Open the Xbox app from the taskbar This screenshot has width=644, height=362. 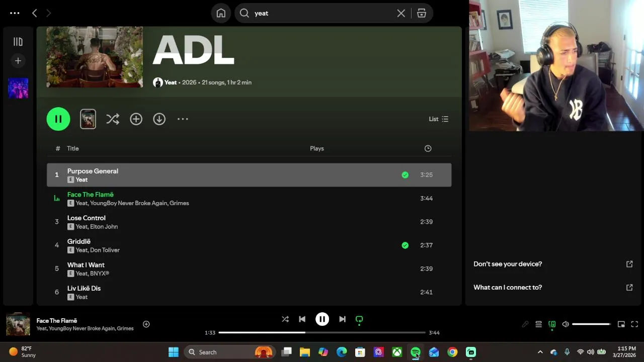[397, 352]
